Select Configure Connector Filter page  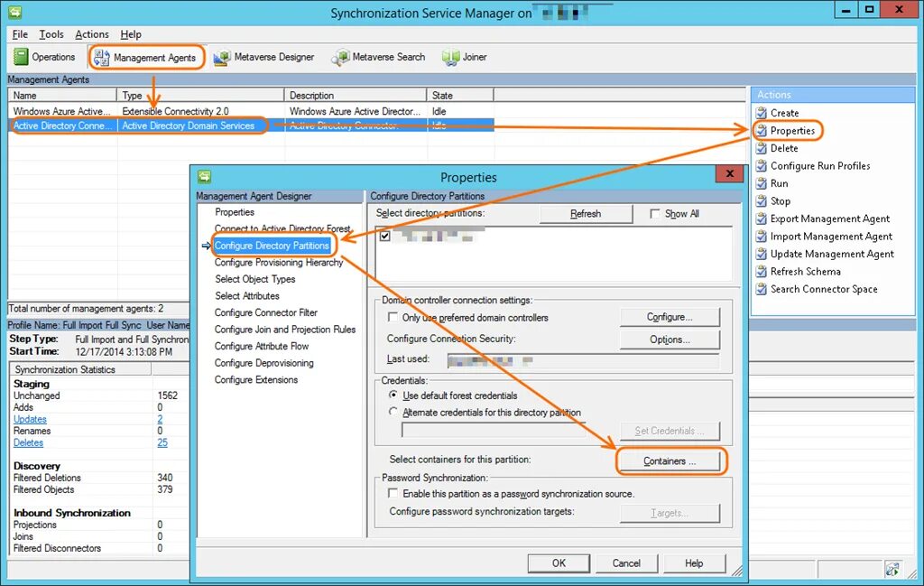click(x=266, y=312)
